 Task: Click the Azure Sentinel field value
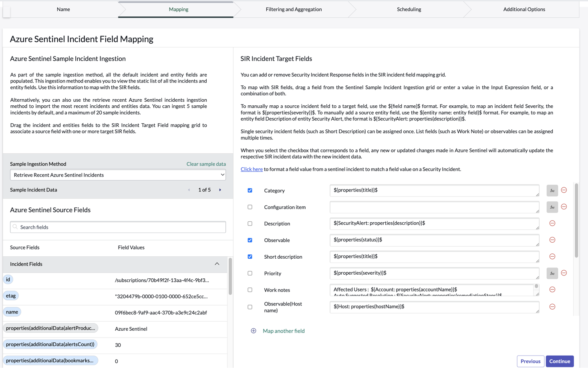pyautogui.click(x=131, y=329)
